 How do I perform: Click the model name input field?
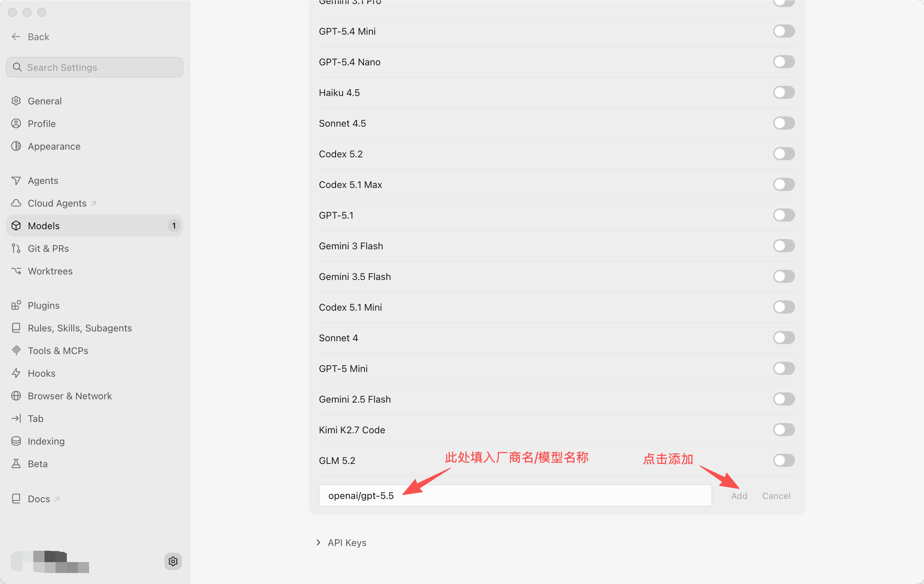515,495
